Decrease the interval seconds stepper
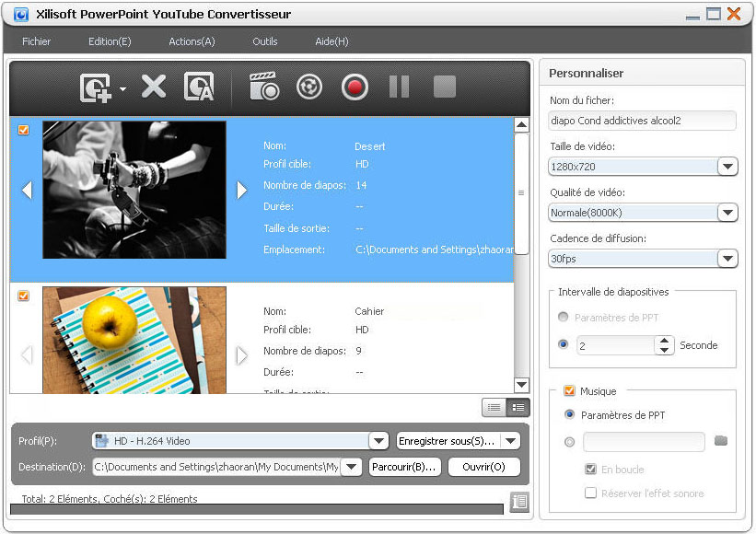 point(665,350)
